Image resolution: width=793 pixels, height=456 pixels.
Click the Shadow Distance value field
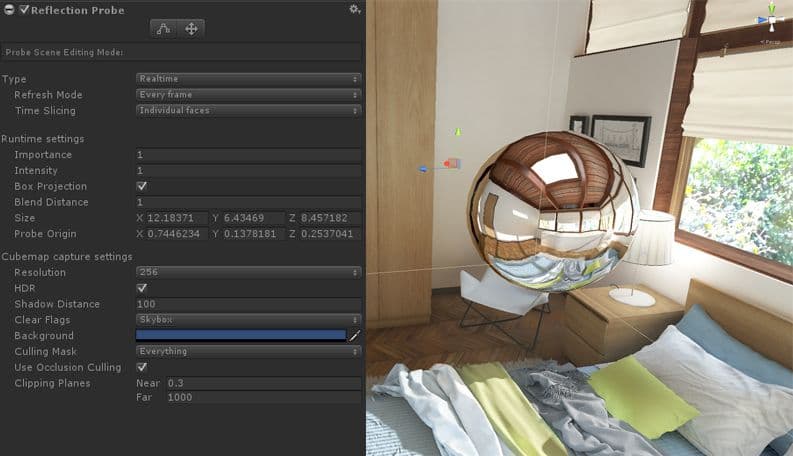(x=247, y=304)
